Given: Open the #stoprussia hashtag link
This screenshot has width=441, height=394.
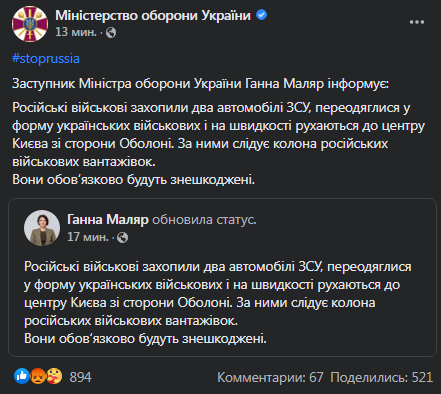Looking at the screenshot, I should click(46, 59).
